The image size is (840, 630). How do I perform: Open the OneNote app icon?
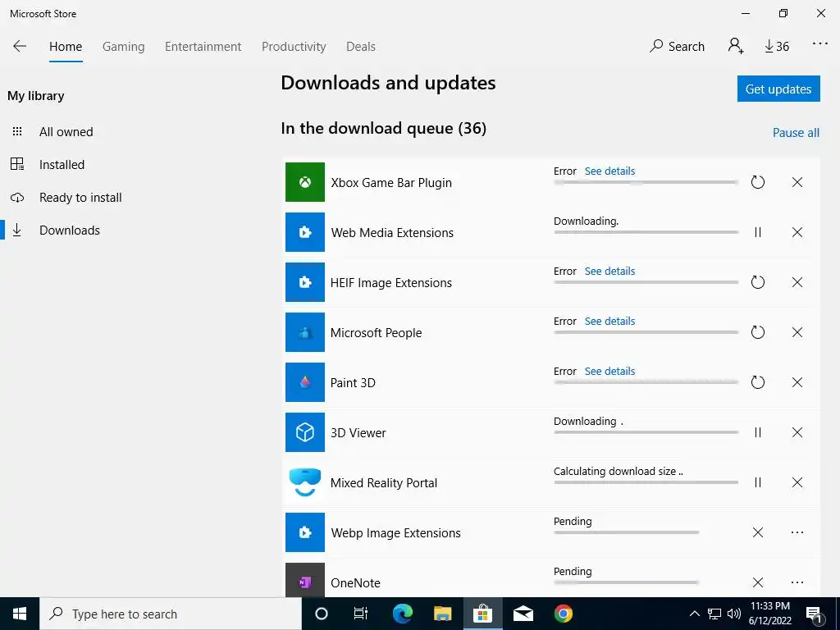click(x=305, y=580)
